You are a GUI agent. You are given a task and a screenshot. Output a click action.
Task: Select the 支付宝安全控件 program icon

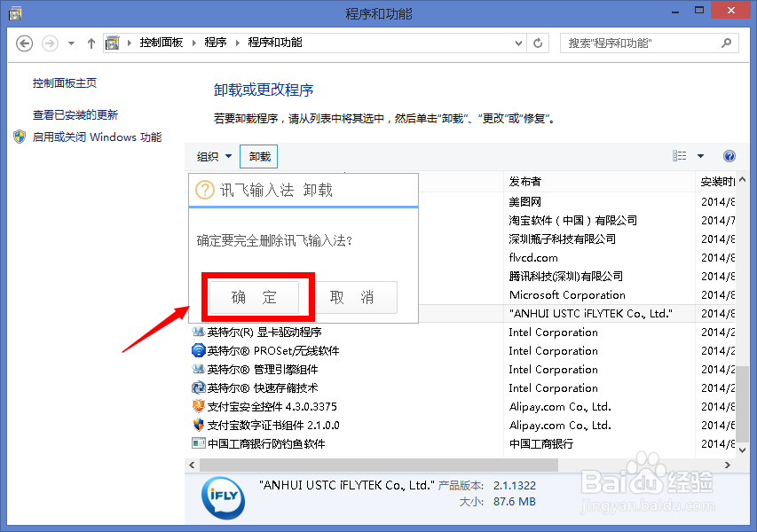tap(200, 406)
